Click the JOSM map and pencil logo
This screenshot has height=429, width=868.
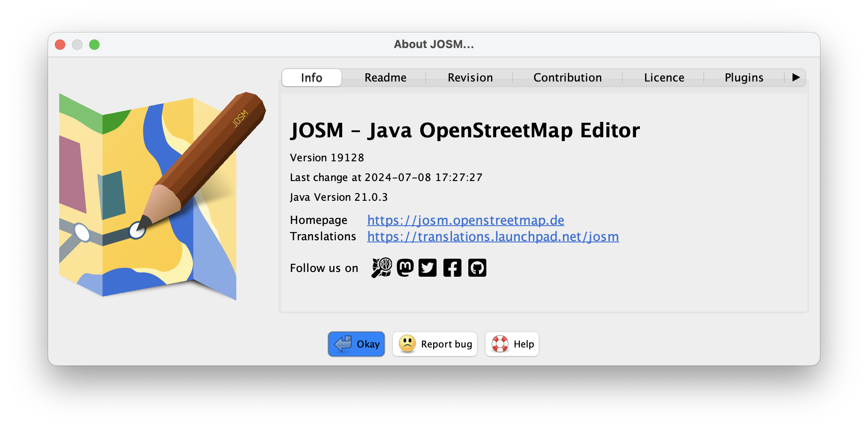(162, 195)
